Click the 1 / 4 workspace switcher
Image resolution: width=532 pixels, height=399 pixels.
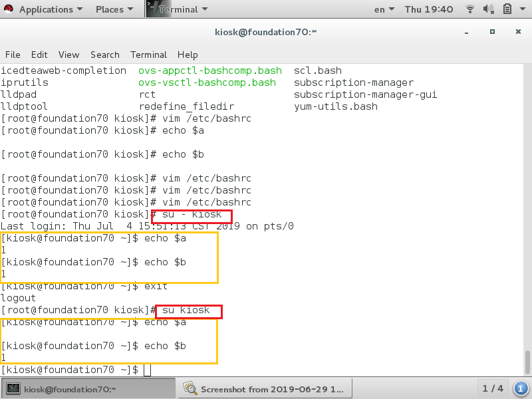click(493, 388)
